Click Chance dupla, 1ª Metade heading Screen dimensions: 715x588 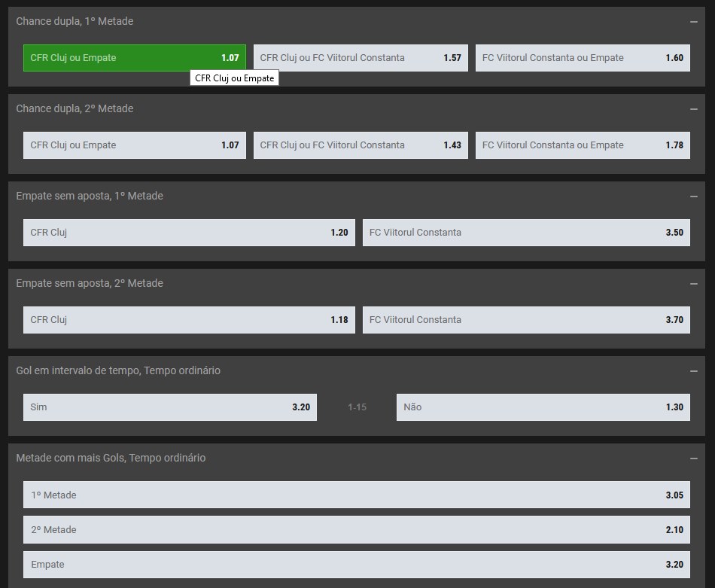point(75,21)
